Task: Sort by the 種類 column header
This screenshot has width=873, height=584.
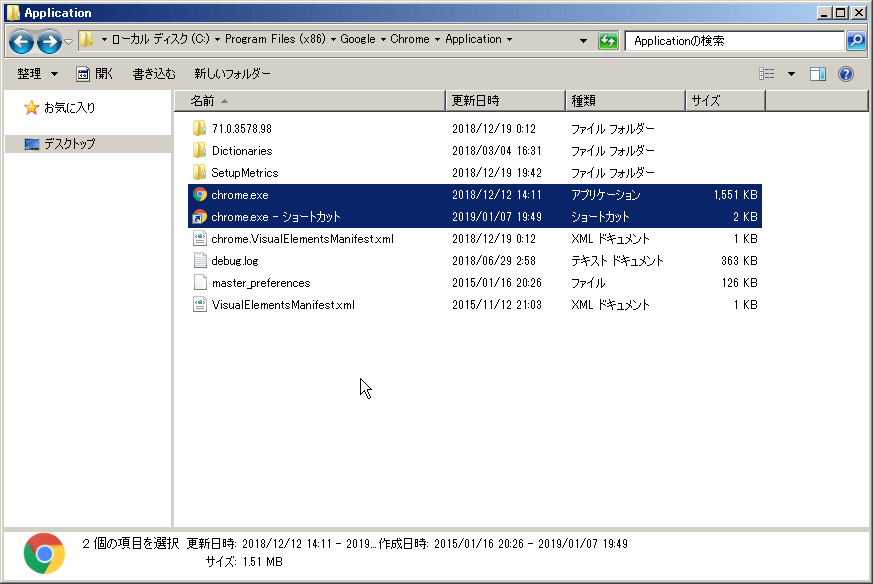Action: [625, 101]
